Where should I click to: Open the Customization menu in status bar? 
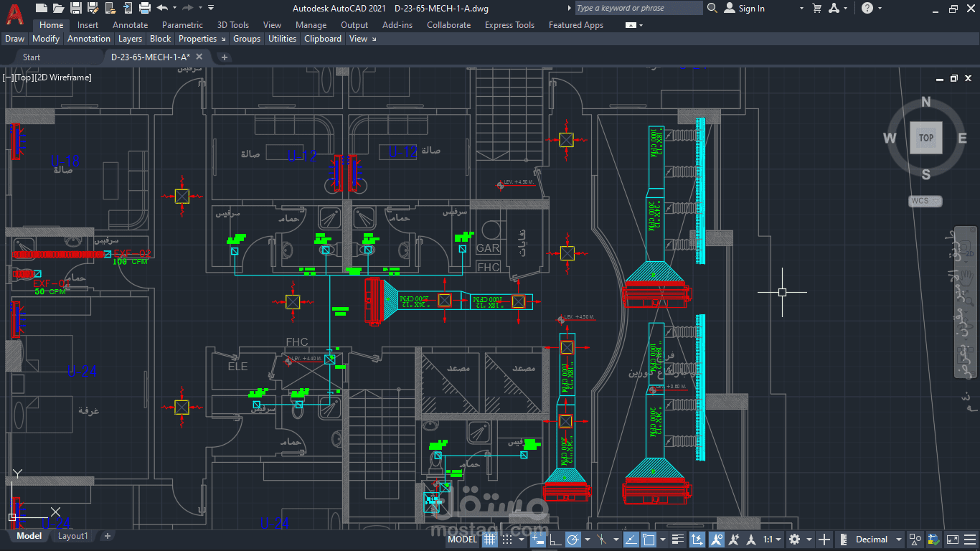click(x=971, y=539)
